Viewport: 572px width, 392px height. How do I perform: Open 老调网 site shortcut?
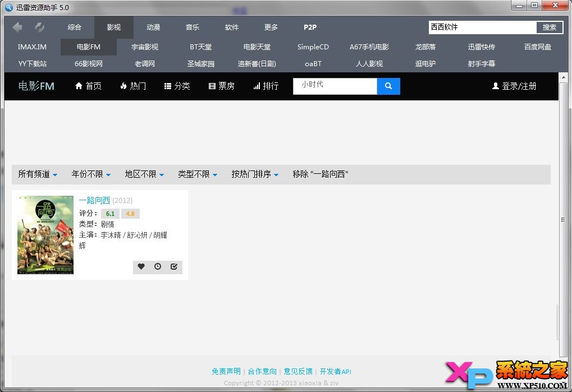[145, 64]
